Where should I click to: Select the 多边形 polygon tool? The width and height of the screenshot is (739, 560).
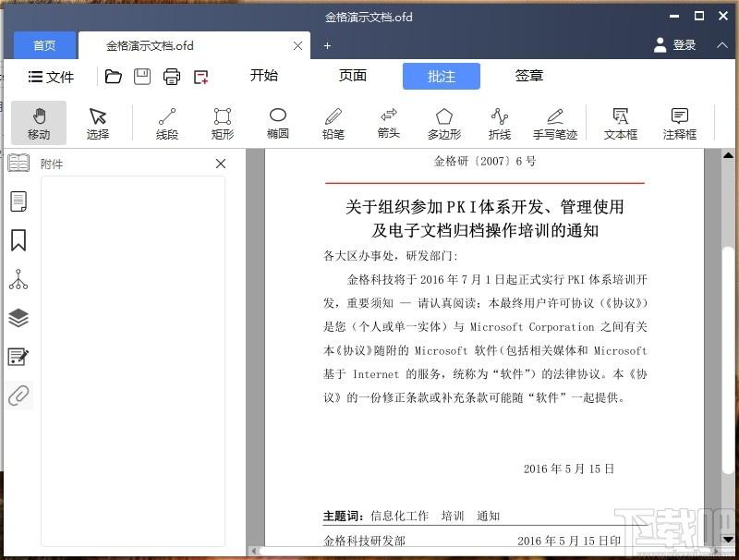(x=444, y=123)
